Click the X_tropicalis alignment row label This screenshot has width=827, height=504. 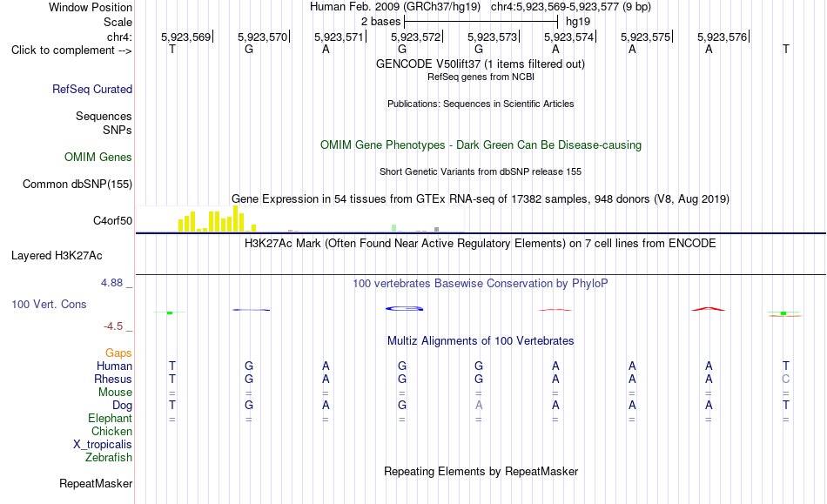click(103, 445)
